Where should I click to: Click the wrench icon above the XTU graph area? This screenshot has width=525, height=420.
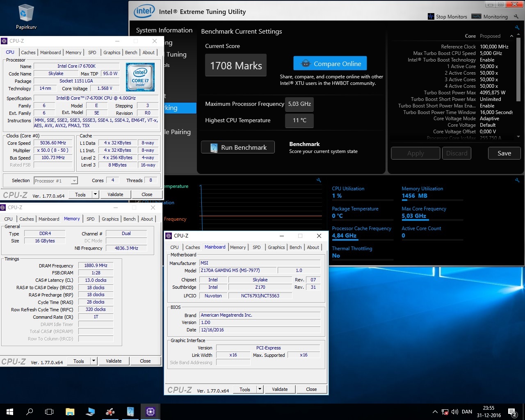click(319, 180)
